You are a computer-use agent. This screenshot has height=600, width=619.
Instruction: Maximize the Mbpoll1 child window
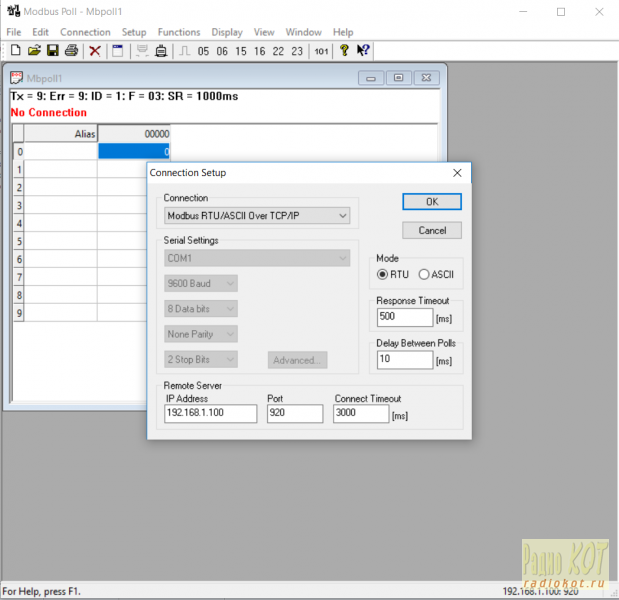pyautogui.click(x=398, y=78)
